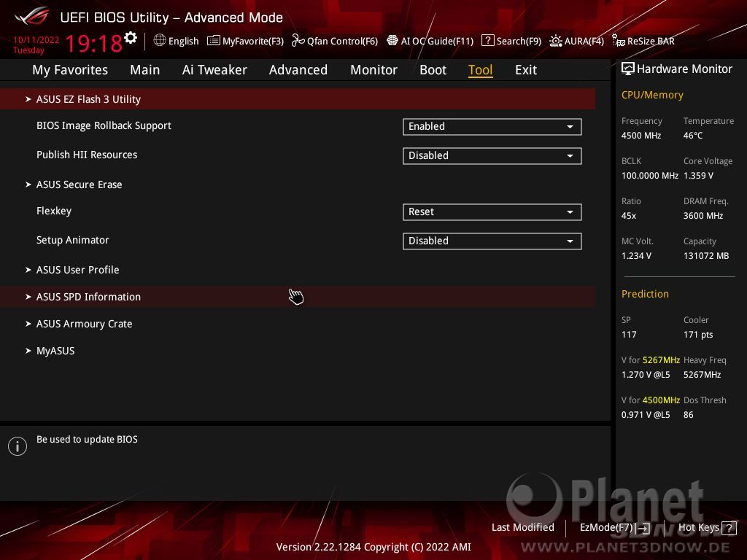Click the settings gear next to the clock
Screen dimensions: 747x560
(x=131, y=37)
